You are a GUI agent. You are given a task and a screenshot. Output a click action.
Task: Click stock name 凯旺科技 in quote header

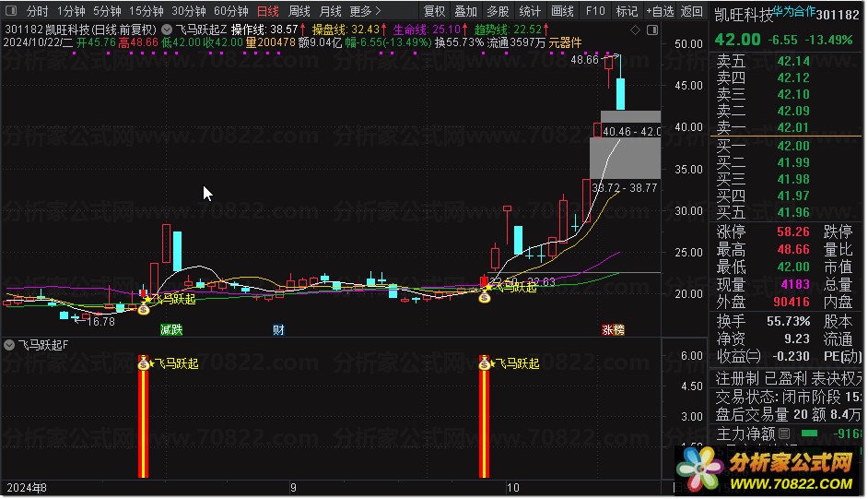(743, 15)
